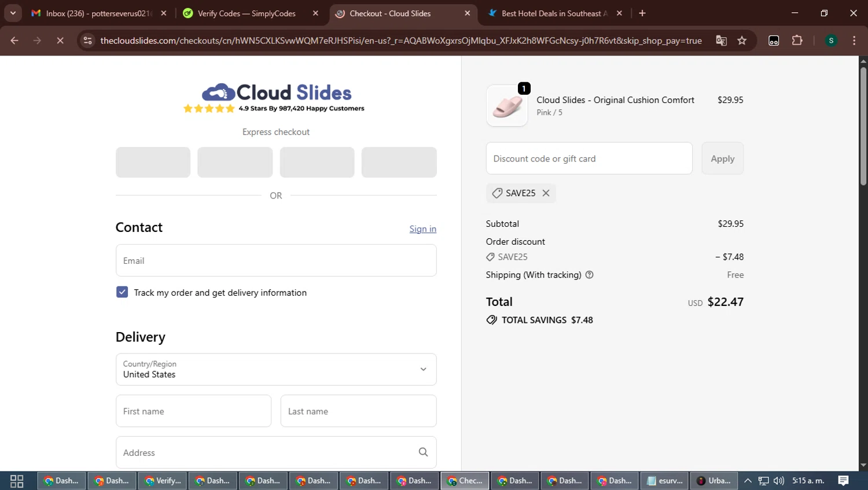This screenshot has height=490, width=868.
Task: Close the Best Hotel Deals tab
Action: point(619,13)
